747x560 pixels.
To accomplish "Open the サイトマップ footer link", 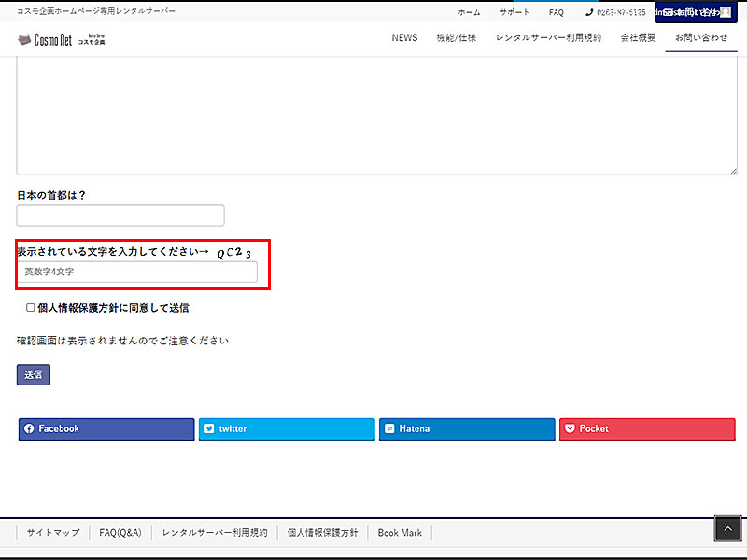I will [53, 533].
